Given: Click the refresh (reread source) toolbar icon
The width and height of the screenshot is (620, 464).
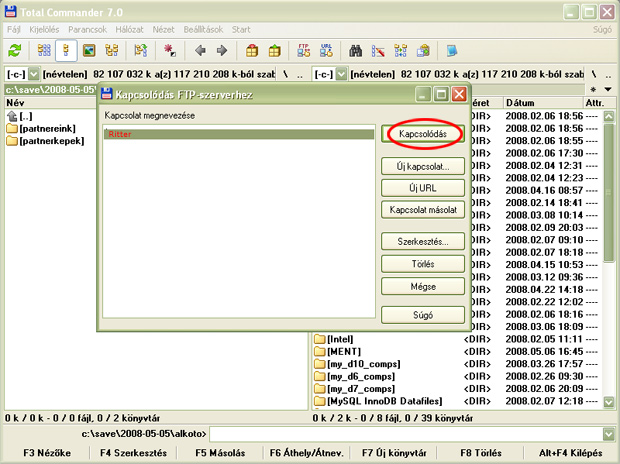Looking at the screenshot, I should click(14, 50).
